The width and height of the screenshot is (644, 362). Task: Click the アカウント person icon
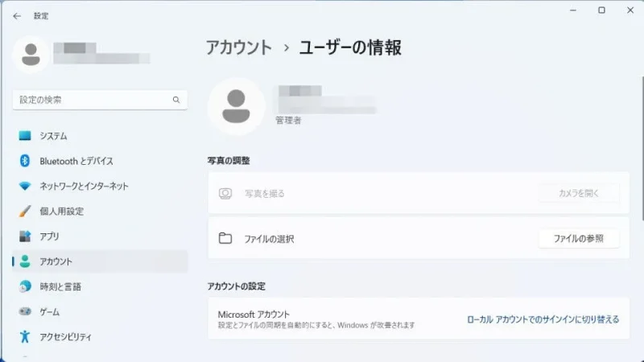pyautogui.click(x=25, y=261)
